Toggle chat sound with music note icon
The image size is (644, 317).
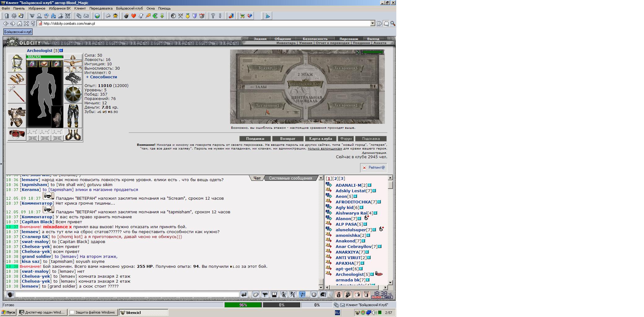click(302, 295)
